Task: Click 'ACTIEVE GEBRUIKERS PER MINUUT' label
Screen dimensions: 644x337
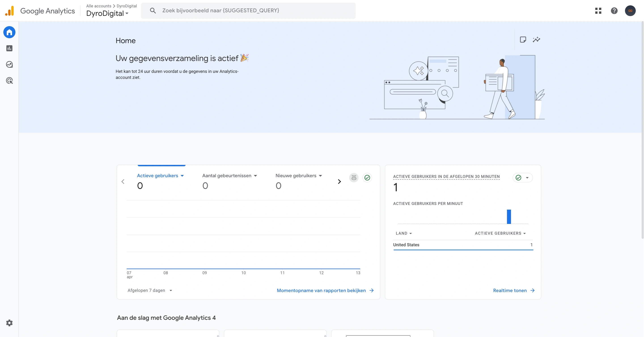Action: pos(428,204)
